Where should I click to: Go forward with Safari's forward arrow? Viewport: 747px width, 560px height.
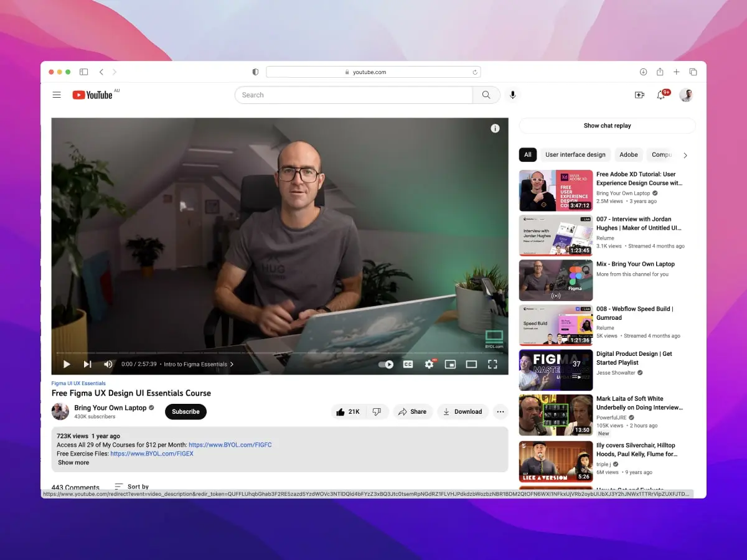coord(115,72)
